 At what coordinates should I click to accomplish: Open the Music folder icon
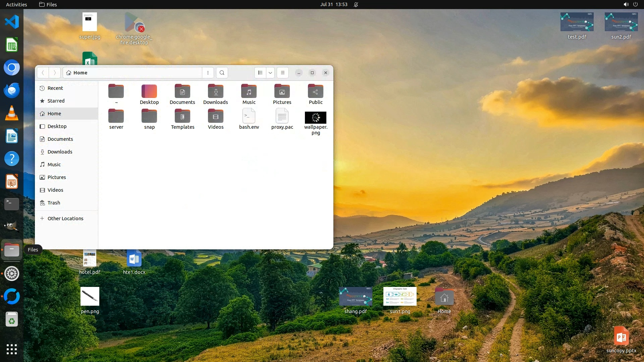(x=249, y=92)
